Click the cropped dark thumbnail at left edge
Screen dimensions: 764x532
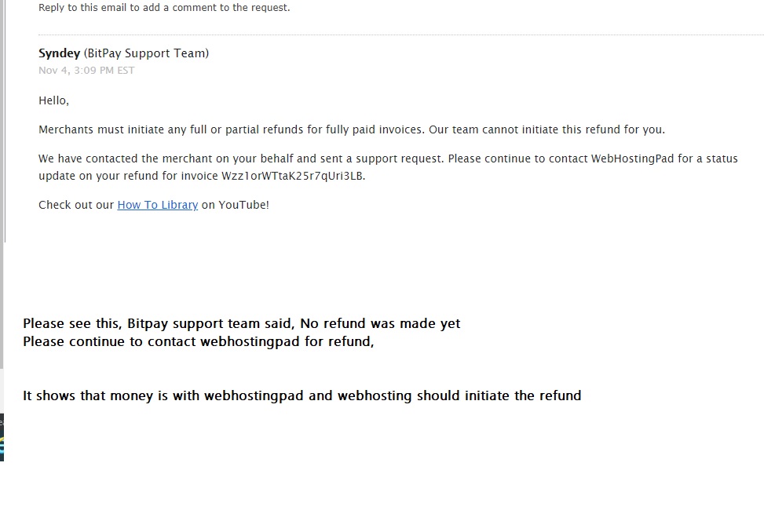click(x=2, y=437)
